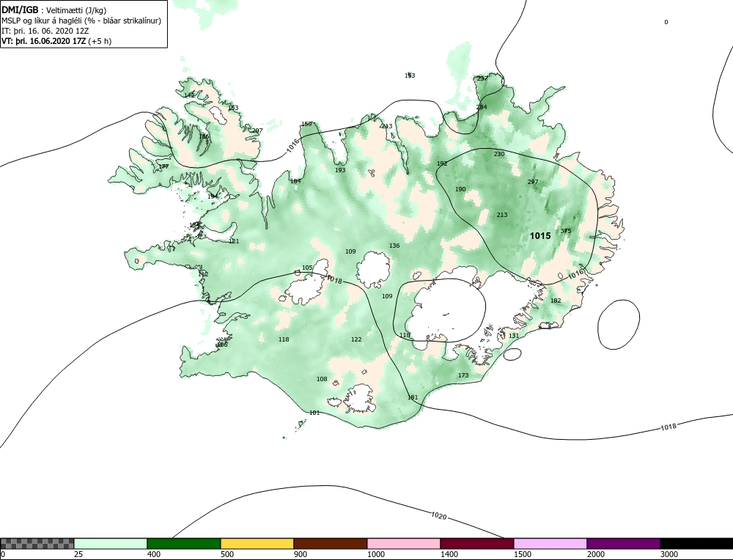
Task: Click the CAPE value '105'
Action: pyautogui.click(x=307, y=268)
